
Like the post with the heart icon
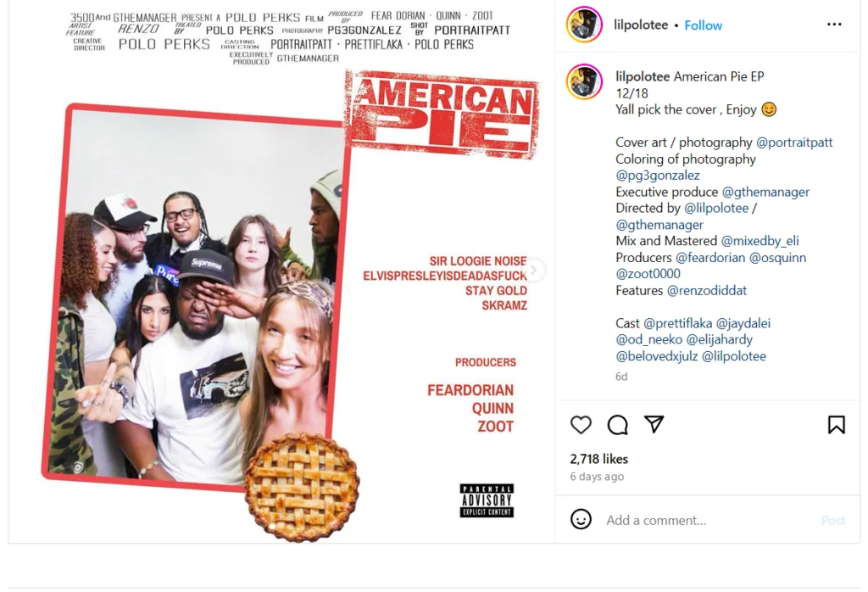point(581,425)
